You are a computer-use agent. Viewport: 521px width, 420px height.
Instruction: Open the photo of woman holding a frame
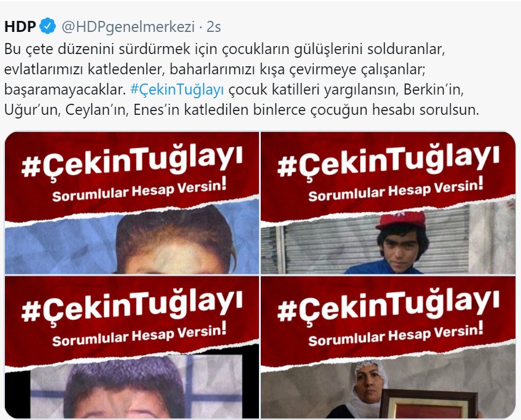(x=388, y=347)
